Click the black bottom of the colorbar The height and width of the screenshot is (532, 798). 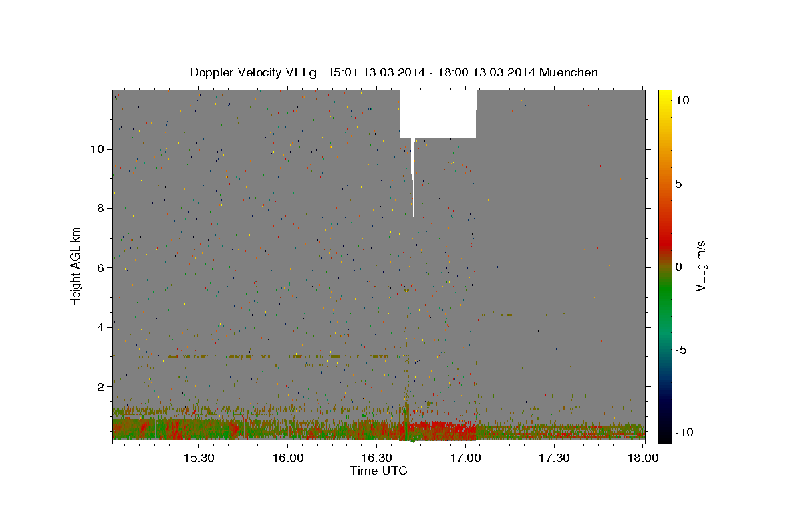coord(664,436)
